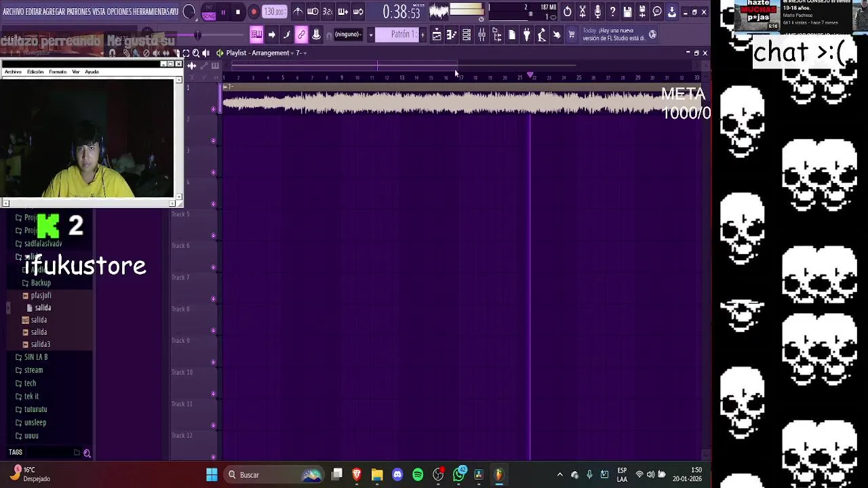Expand the SIN LA B folder
The image size is (868, 488).
pos(31,357)
